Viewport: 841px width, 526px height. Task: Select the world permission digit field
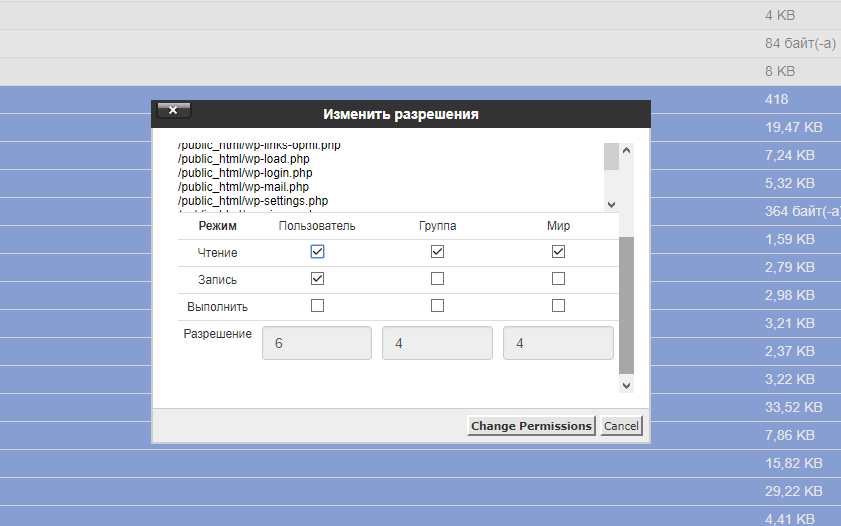pyautogui.click(x=557, y=343)
